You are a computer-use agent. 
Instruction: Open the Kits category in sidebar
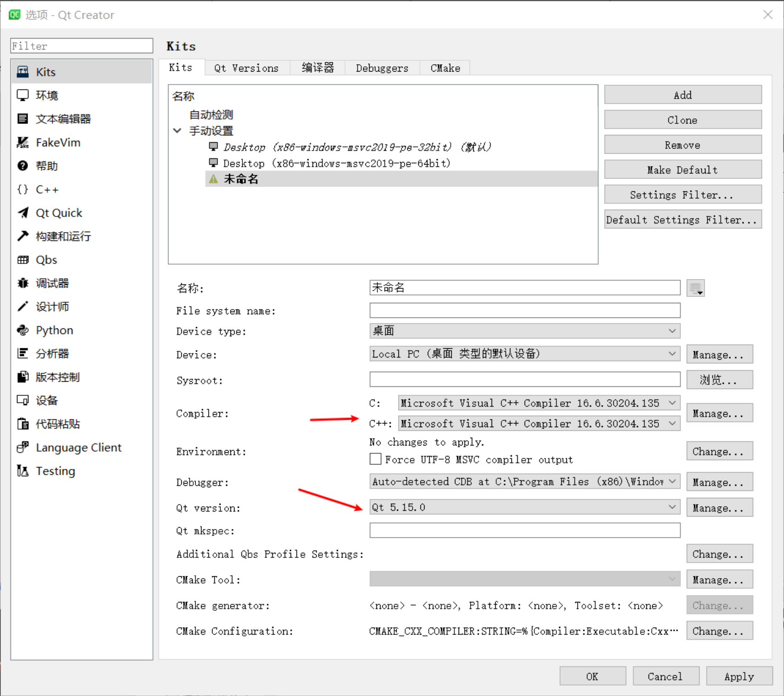tap(81, 72)
